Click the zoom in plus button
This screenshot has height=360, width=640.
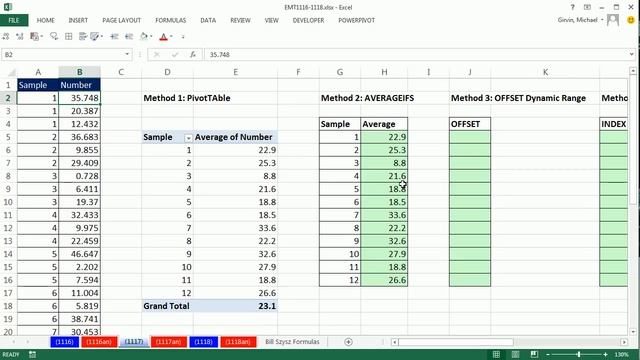[x=605, y=354]
